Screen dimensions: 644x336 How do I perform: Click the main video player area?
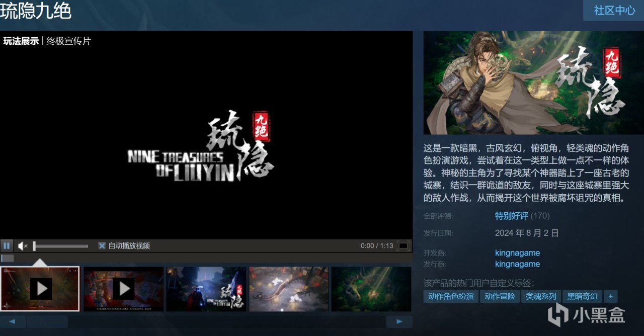(206, 135)
